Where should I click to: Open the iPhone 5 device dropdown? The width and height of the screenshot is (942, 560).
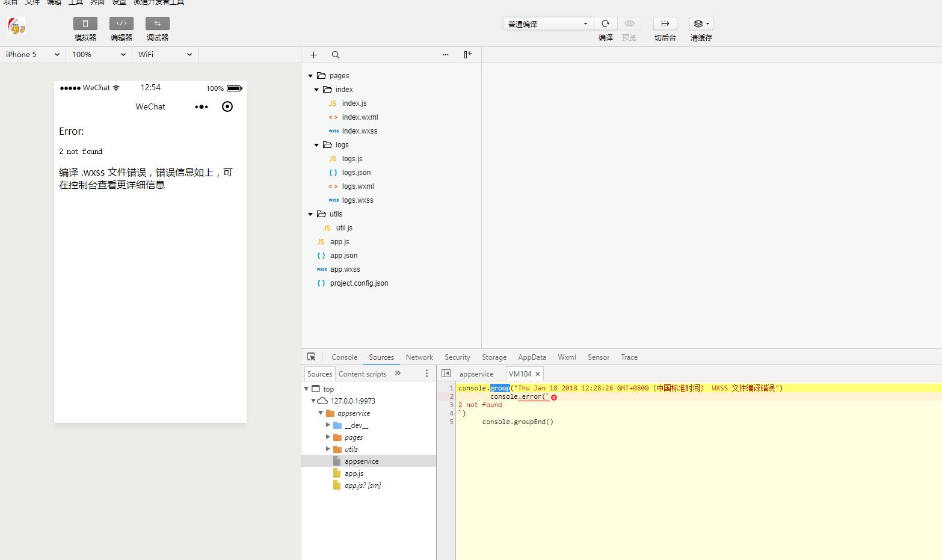(x=32, y=55)
